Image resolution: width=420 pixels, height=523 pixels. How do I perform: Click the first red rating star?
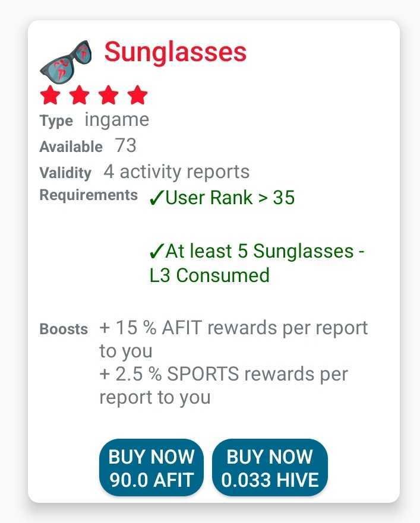point(50,95)
